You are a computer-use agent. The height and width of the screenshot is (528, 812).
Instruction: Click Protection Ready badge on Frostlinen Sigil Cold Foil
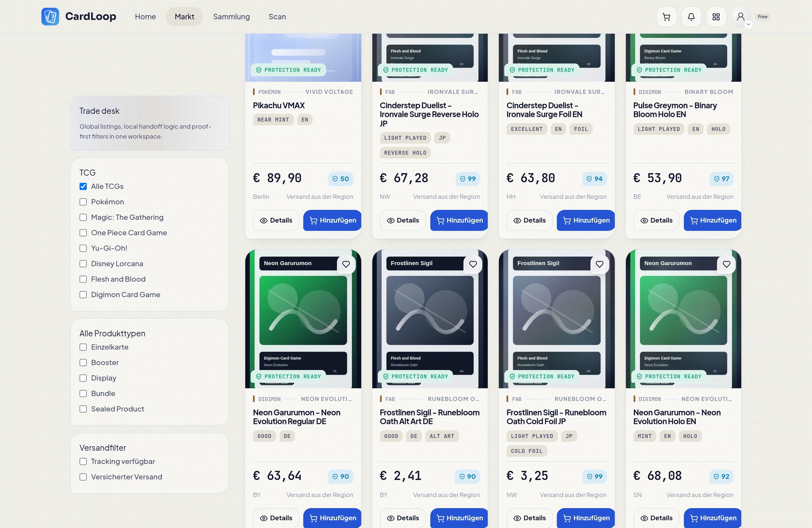[542, 377]
